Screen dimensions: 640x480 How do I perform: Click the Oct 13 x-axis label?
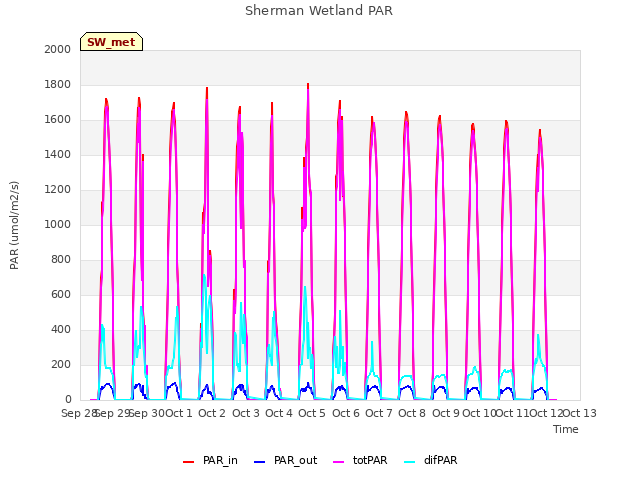[x=580, y=413]
